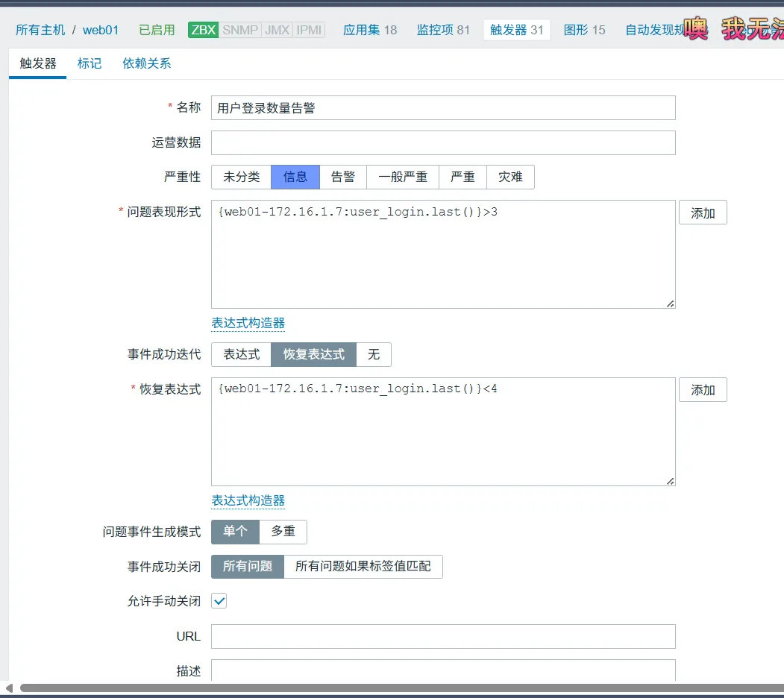Select 无 for OK event generation
Screen dimensions: 784x698
(374, 354)
